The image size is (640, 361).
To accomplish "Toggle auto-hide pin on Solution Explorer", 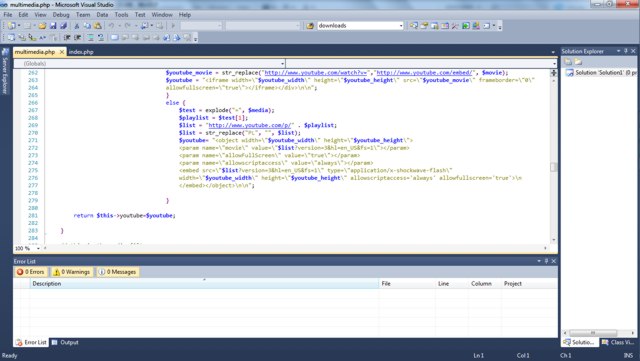I will pos(626,51).
